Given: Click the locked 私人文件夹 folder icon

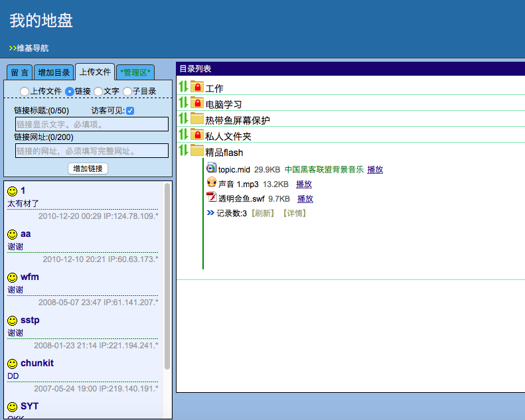Looking at the screenshot, I should 197,135.
